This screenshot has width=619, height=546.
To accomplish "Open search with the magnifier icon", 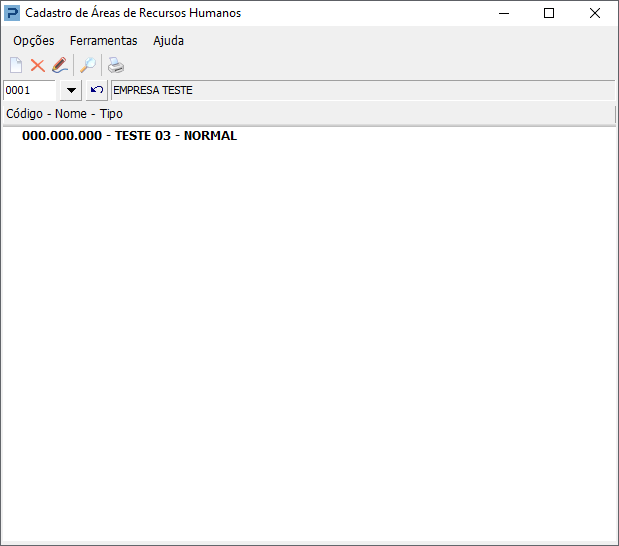I will (88, 65).
